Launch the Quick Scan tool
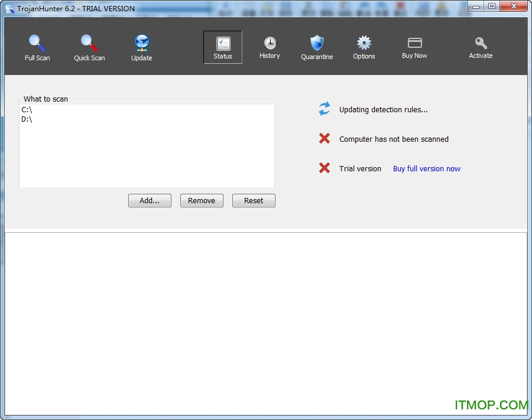Screen dimensions: 532x420 (x=89, y=48)
